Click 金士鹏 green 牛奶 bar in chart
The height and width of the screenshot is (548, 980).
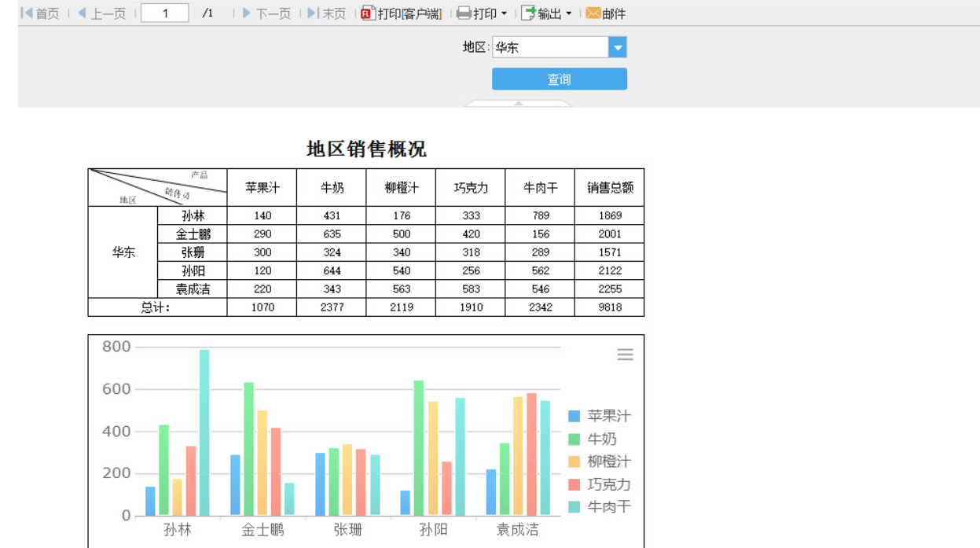[x=249, y=449]
